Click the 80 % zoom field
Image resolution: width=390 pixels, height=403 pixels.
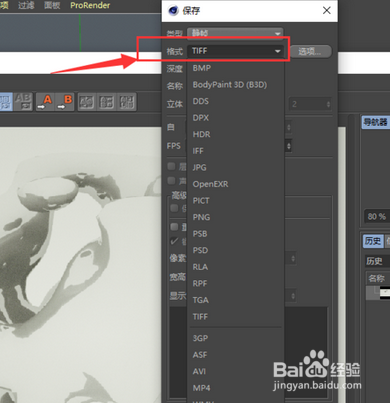[x=377, y=217]
